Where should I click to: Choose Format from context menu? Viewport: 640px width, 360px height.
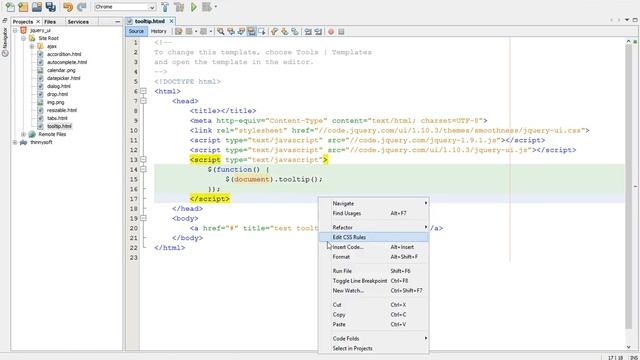click(373, 257)
